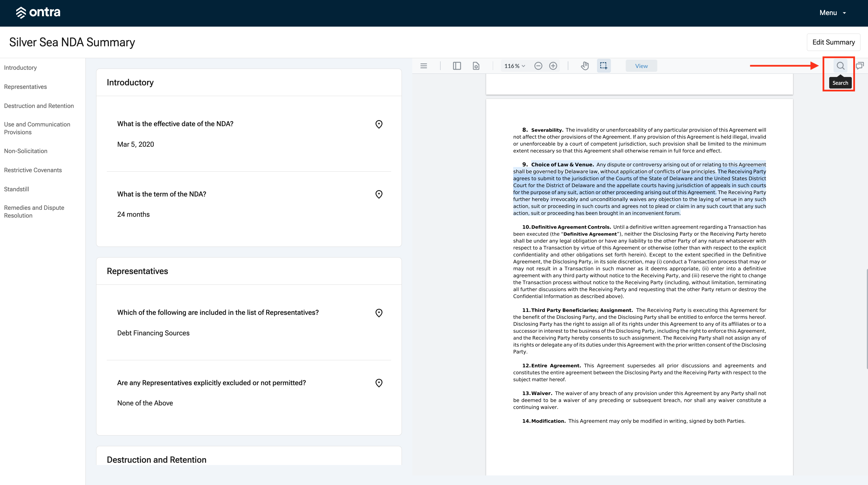The height and width of the screenshot is (485, 868).
Task: Jump to Use and Communication Provisions
Action: click(37, 128)
